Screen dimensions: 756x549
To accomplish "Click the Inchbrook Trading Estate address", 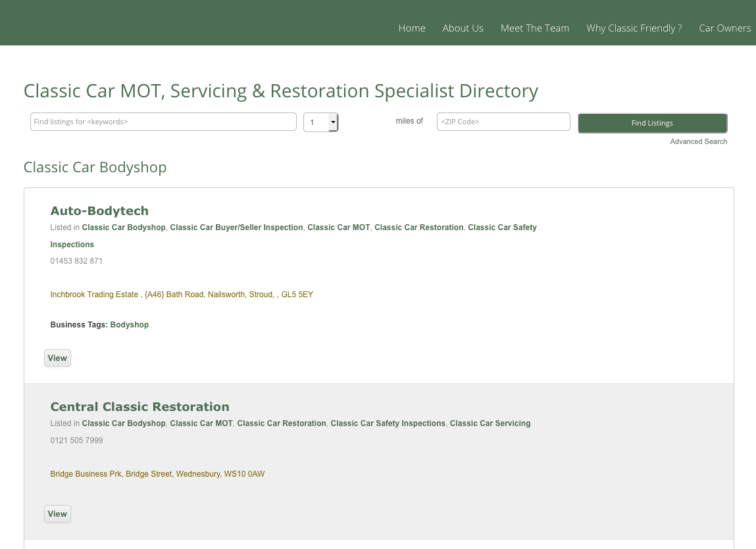I will (182, 295).
